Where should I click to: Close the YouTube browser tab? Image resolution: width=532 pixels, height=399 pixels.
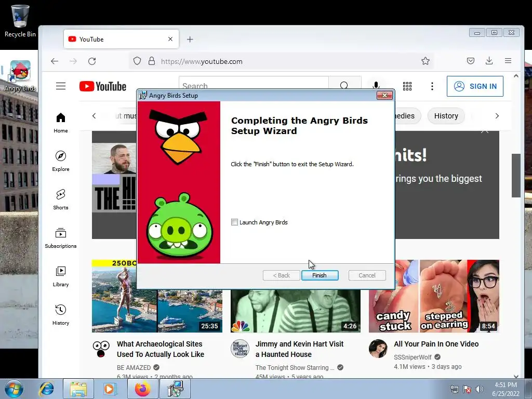[170, 39]
